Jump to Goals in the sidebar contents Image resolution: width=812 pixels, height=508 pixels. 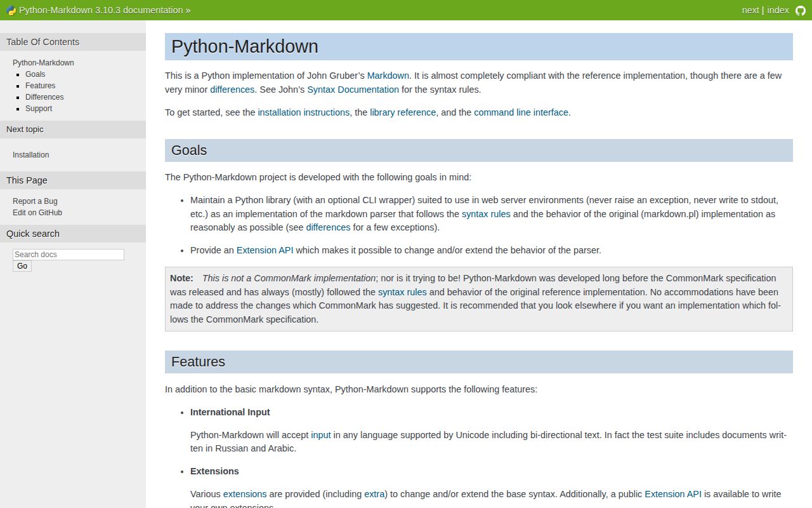[36, 74]
